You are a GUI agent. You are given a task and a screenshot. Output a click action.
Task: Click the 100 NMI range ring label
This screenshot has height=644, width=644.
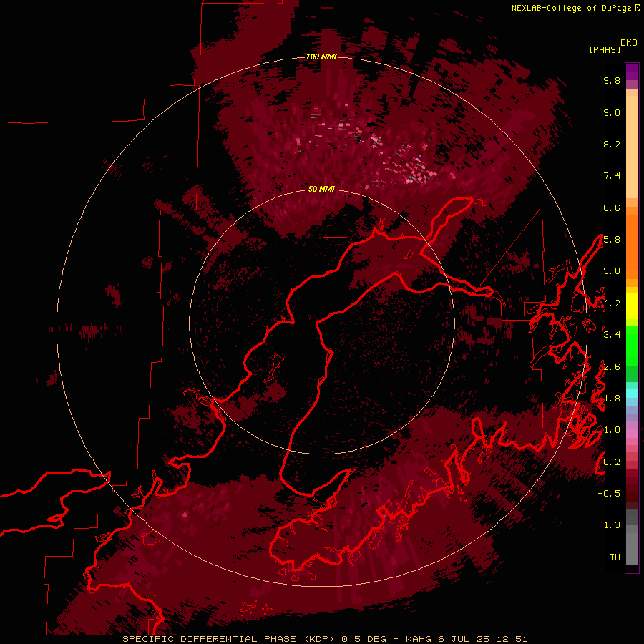click(321, 57)
